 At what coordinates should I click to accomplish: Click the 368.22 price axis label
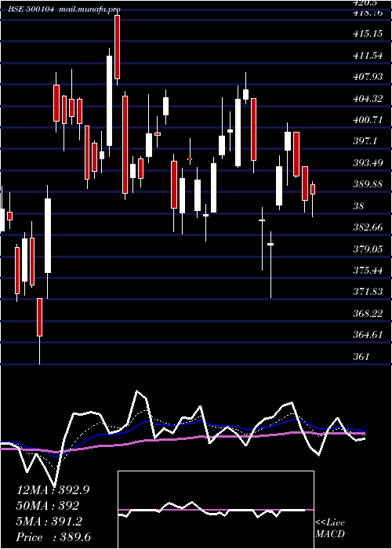368,313
